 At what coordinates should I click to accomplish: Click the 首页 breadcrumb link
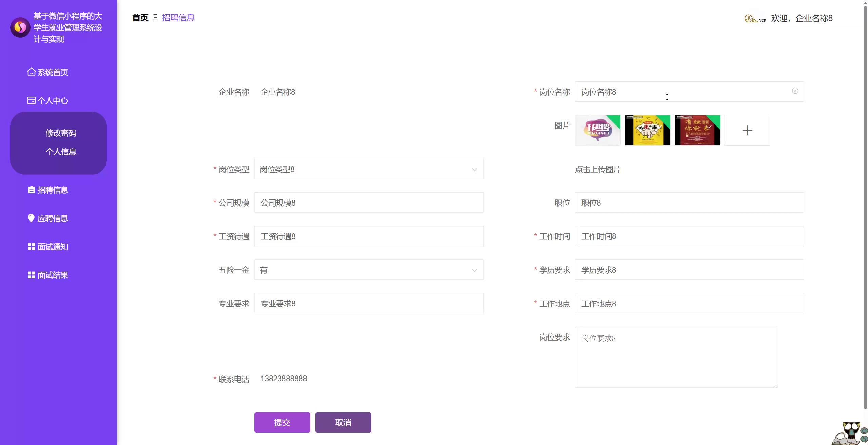140,18
